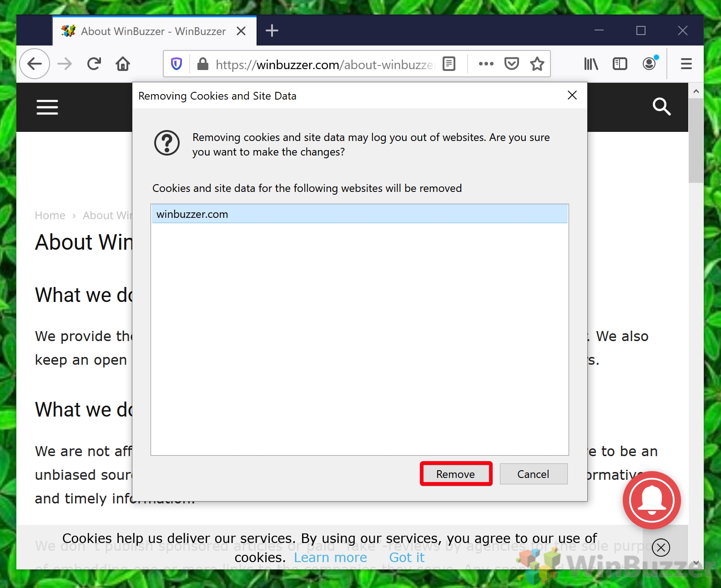Image resolution: width=721 pixels, height=588 pixels.
Task: Select the About WinBuzzer tab
Action: (x=154, y=31)
